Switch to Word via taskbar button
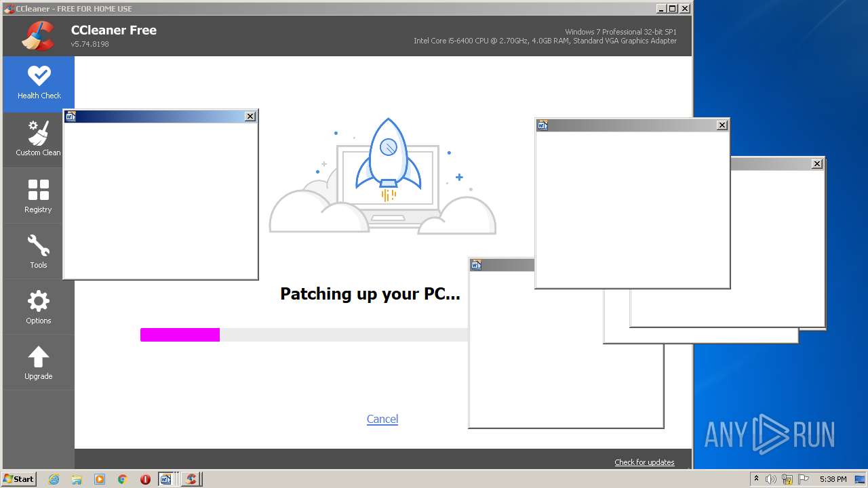The height and width of the screenshot is (488, 868). [167, 479]
